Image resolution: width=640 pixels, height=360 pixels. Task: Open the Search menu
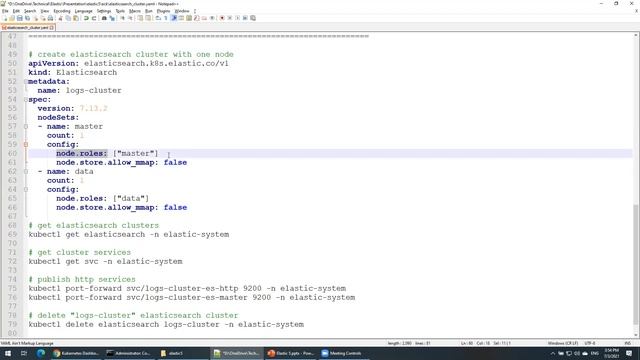[x=30, y=11]
